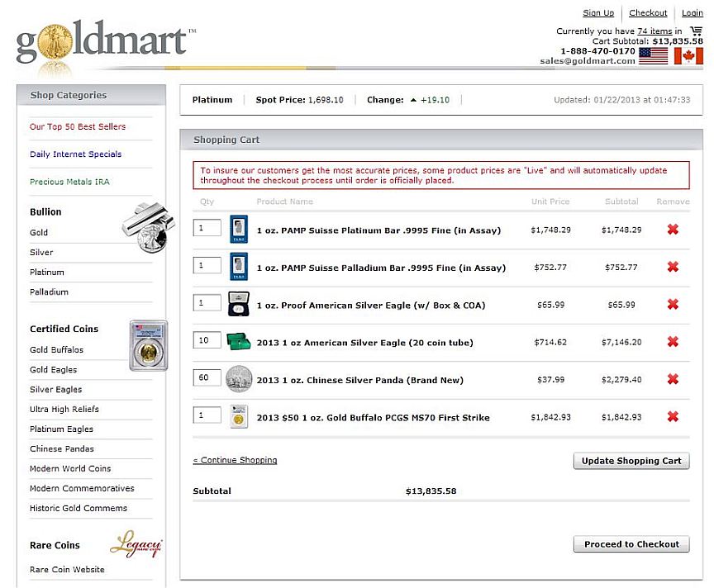Open Gold Eagles certified coins
Screen dimensions: 714x588
click(x=53, y=369)
